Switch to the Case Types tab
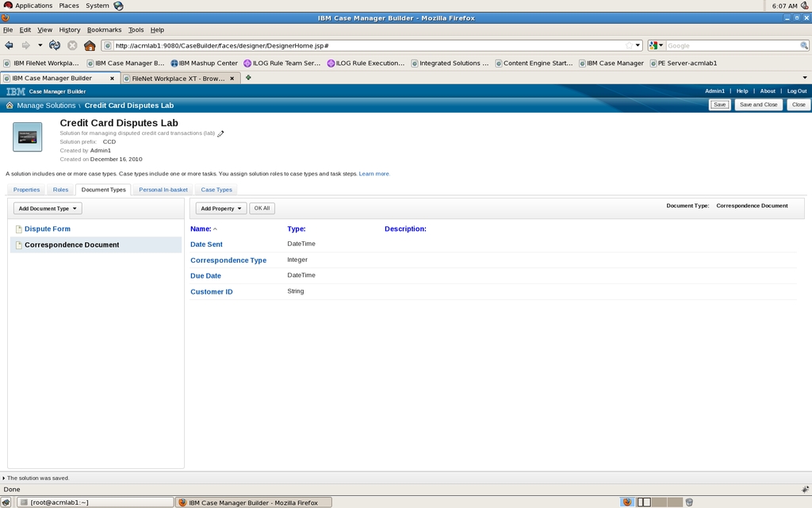Viewport: 812px width, 508px height. [216, 190]
